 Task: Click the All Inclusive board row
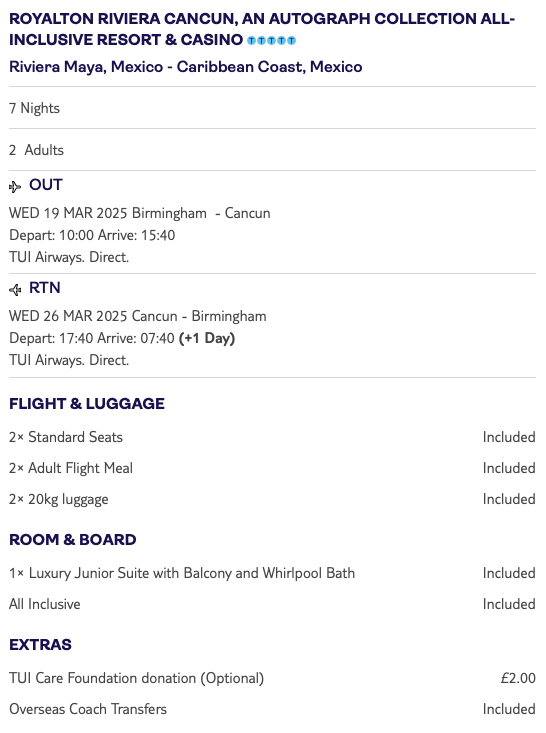click(272, 604)
